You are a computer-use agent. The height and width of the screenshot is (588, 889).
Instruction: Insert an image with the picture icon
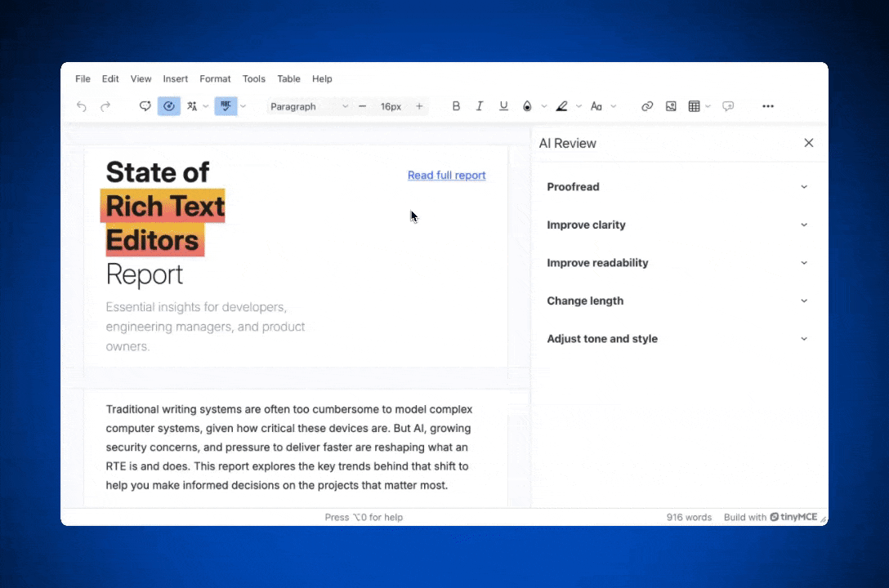coord(672,106)
